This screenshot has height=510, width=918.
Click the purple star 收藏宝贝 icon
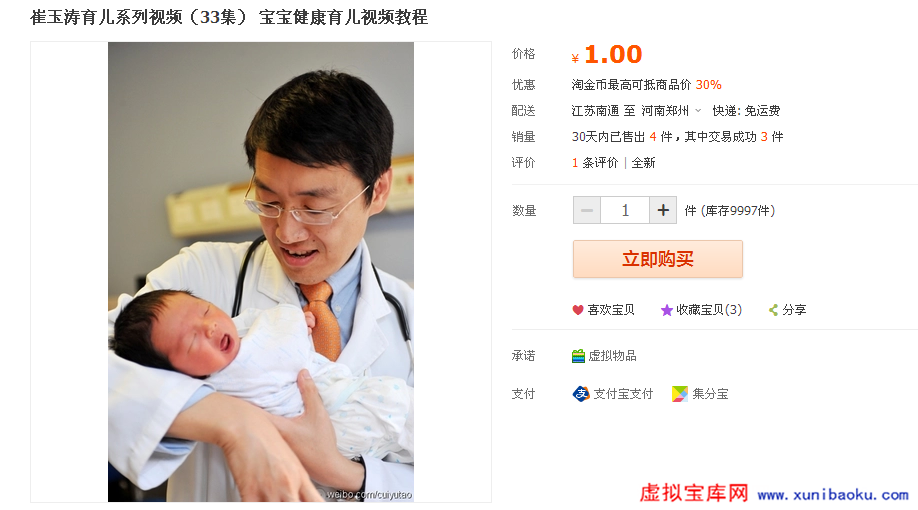tap(666, 310)
